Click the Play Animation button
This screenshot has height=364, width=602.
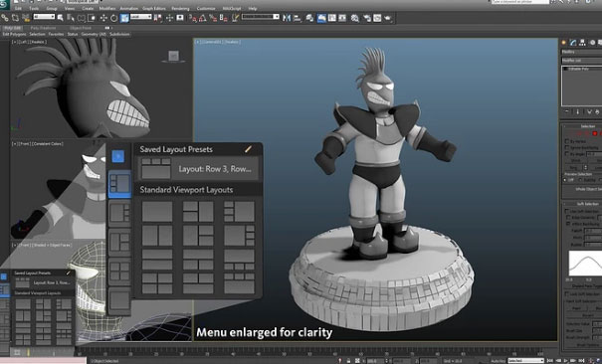565,361
